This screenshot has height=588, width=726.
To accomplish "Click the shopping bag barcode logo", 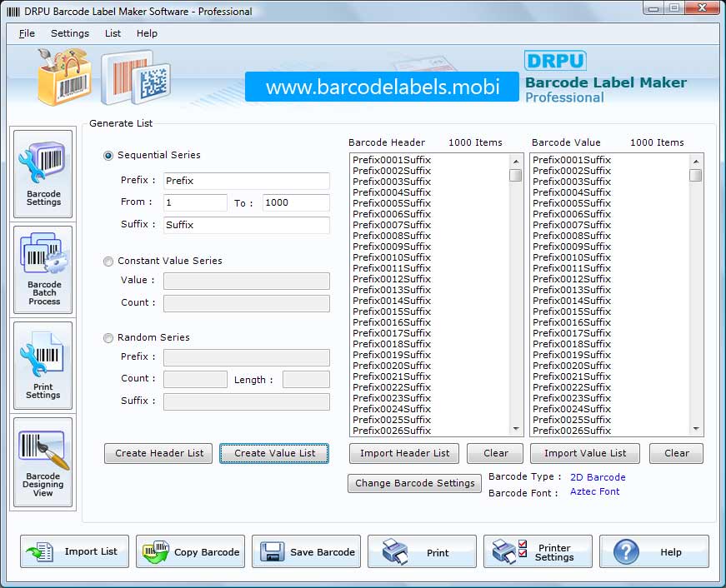I will (x=64, y=77).
